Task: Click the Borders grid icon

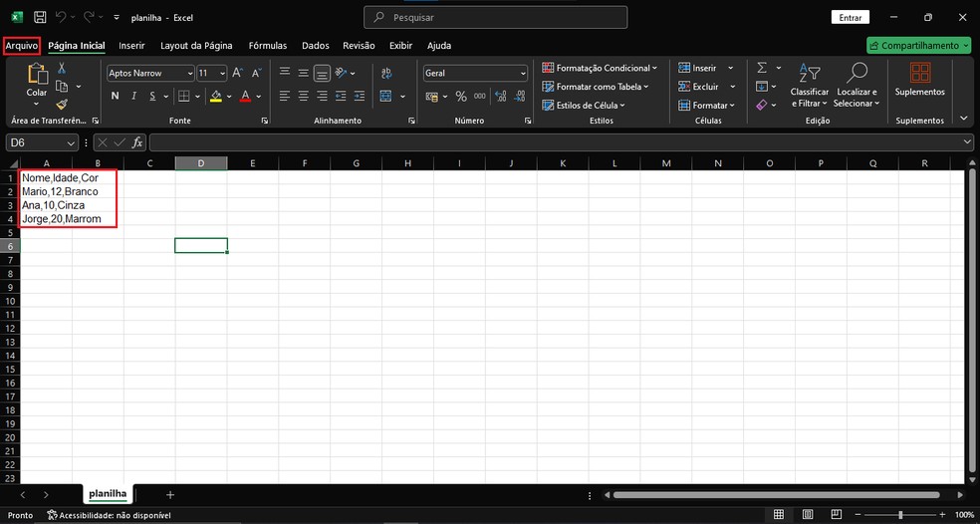Action: point(183,97)
